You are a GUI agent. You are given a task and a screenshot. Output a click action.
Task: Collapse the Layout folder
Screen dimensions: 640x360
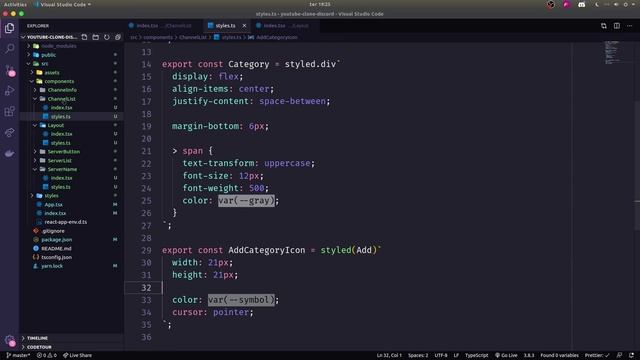click(x=71, y=125)
